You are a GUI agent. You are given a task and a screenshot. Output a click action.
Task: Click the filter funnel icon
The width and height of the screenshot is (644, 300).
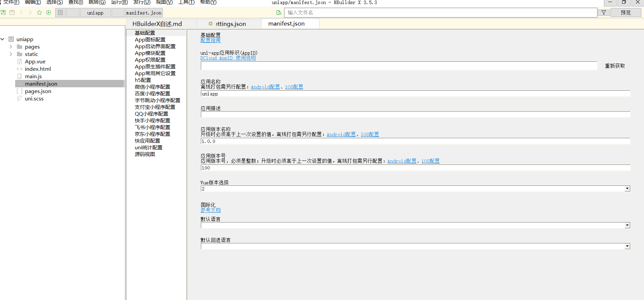604,12
